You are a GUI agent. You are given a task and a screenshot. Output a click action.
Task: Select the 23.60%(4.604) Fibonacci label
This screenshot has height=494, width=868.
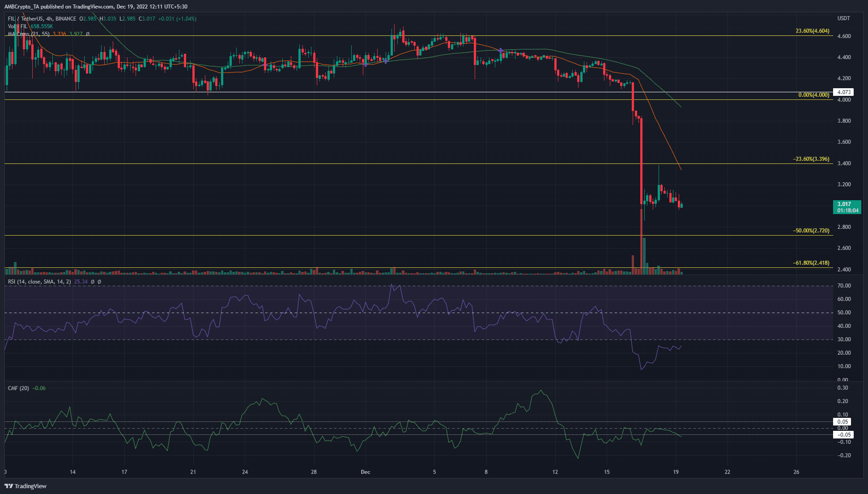coord(812,31)
